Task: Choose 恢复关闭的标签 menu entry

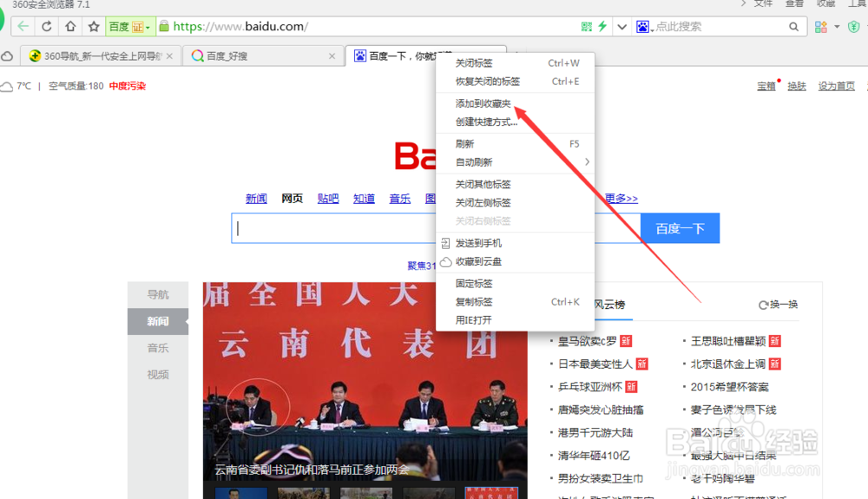Action: (x=515, y=82)
